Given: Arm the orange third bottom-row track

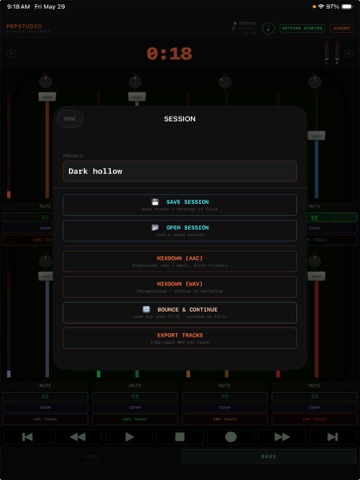Looking at the screenshot, I should [x=225, y=419].
